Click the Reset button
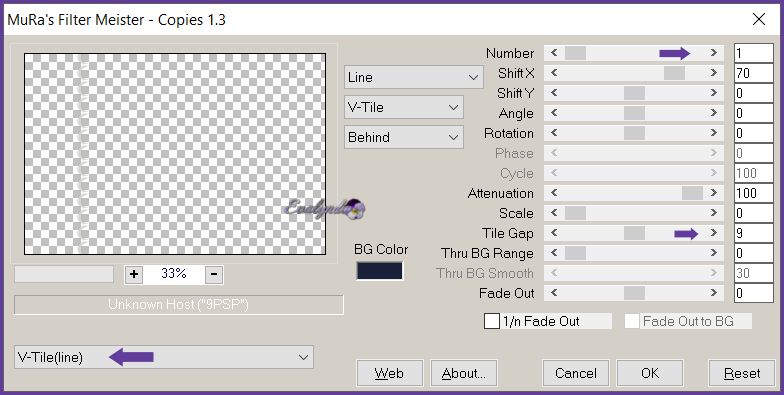The width and height of the screenshot is (784, 395). 742,374
